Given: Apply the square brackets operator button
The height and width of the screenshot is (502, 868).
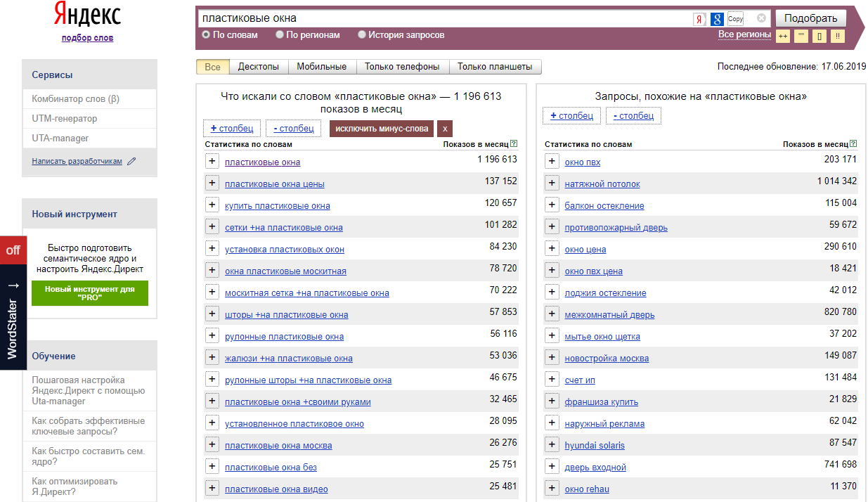Looking at the screenshot, I should tap(819, 36).
